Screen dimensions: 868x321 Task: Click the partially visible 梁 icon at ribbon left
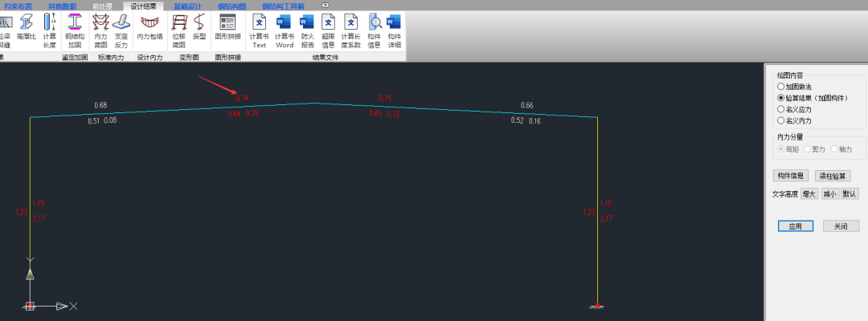tap(5, 31)
